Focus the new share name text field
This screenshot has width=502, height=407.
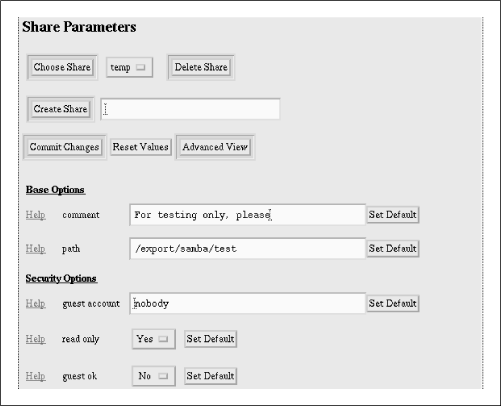click(x=190, y=109)
